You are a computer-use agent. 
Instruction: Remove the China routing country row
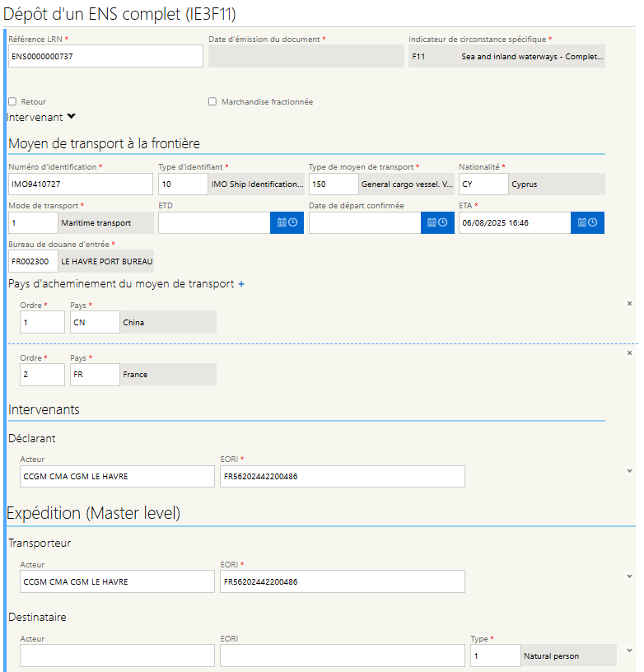click(x=629, y=303)
